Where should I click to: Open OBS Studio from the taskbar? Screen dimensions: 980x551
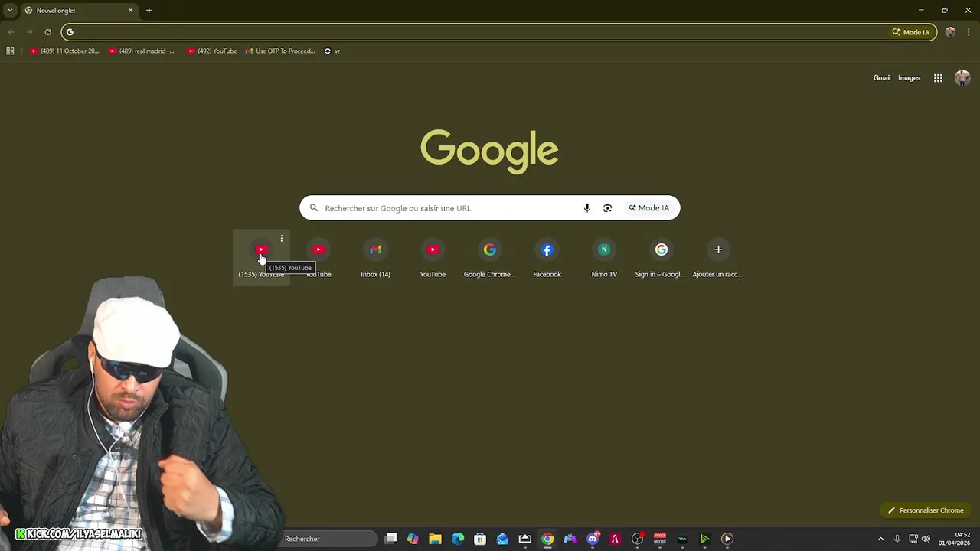click(x=637, y=539)
